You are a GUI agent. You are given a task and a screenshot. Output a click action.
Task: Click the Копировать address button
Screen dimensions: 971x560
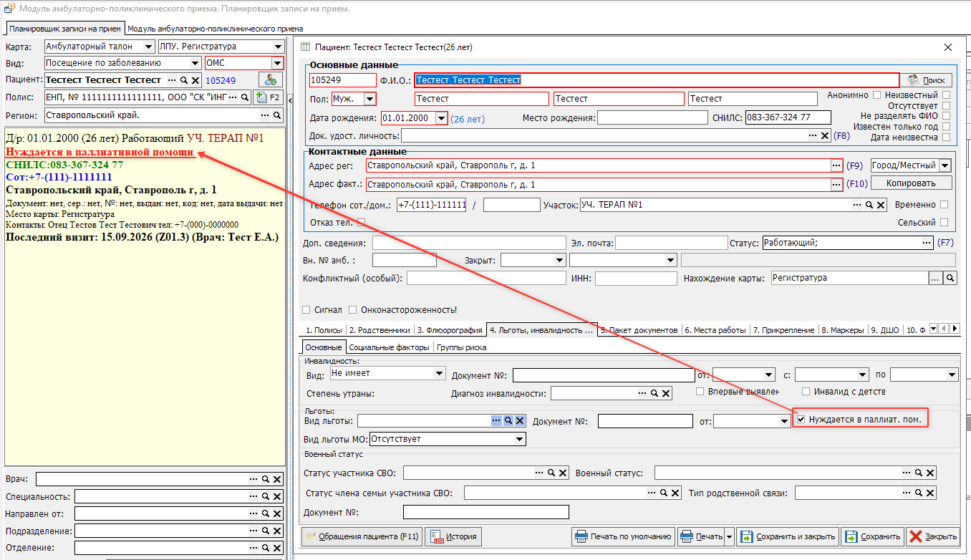[x=911, y=183]
